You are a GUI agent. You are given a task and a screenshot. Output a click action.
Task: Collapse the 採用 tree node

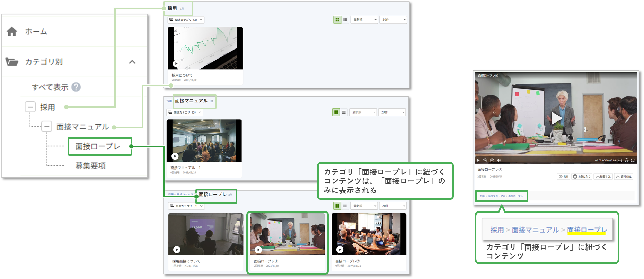pos(30,107)
